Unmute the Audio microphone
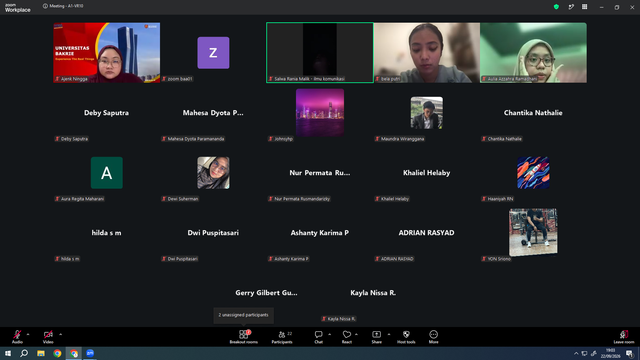The image size is (640, 360). [x=17, y=337]
